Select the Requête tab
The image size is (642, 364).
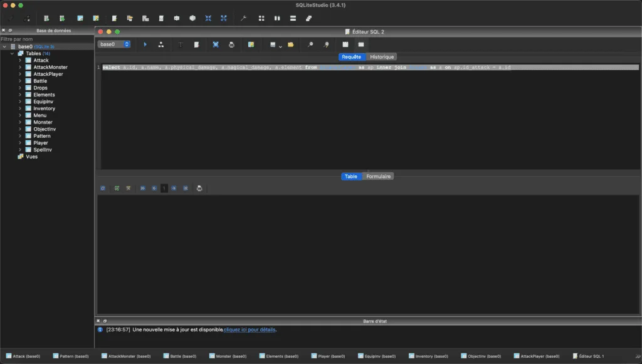(351, 57)
